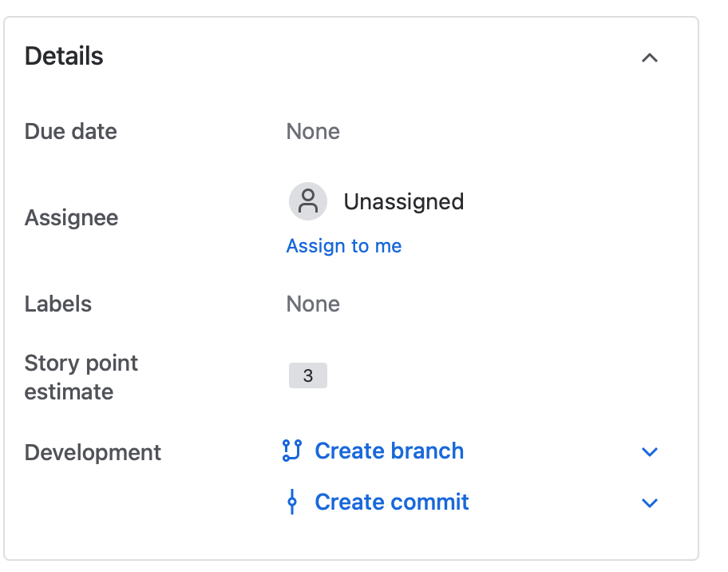Image resolution: width=728 pixels, height=572 pixels.
Task: Collapse the Details panel chevron
Action: coord(650,58)
